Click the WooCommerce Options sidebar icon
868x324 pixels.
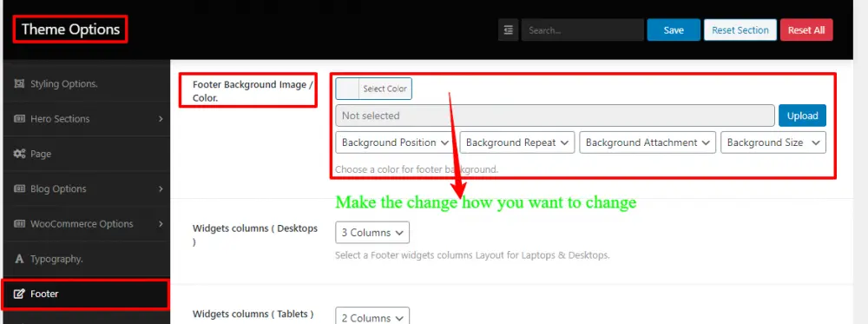pyautogui.click(x=19, y=224)
